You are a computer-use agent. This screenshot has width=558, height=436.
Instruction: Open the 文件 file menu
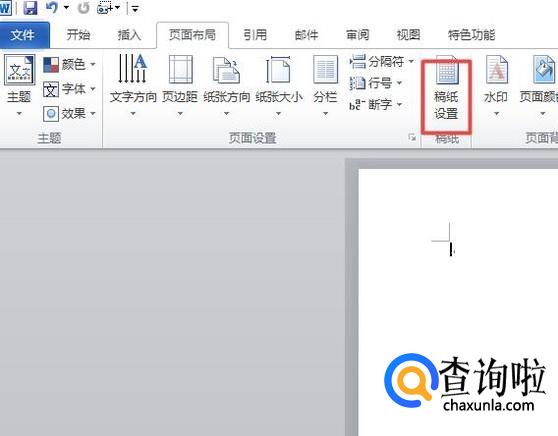pyautogui.click(x=23, y=35)
